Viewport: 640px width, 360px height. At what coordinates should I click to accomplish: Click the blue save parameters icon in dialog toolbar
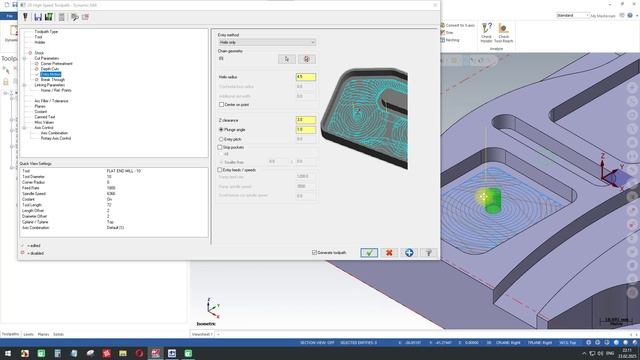38,17
